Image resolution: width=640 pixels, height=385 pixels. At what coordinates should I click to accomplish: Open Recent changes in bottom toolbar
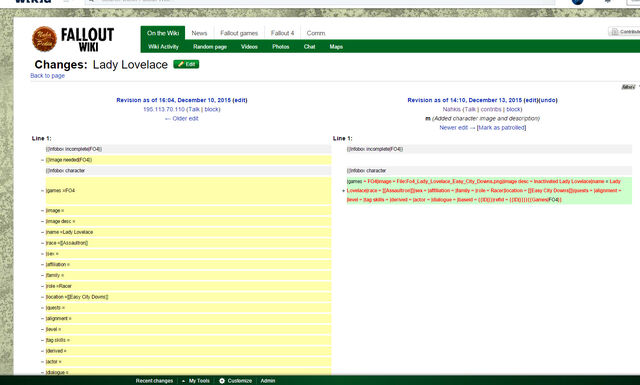[154, 381]
